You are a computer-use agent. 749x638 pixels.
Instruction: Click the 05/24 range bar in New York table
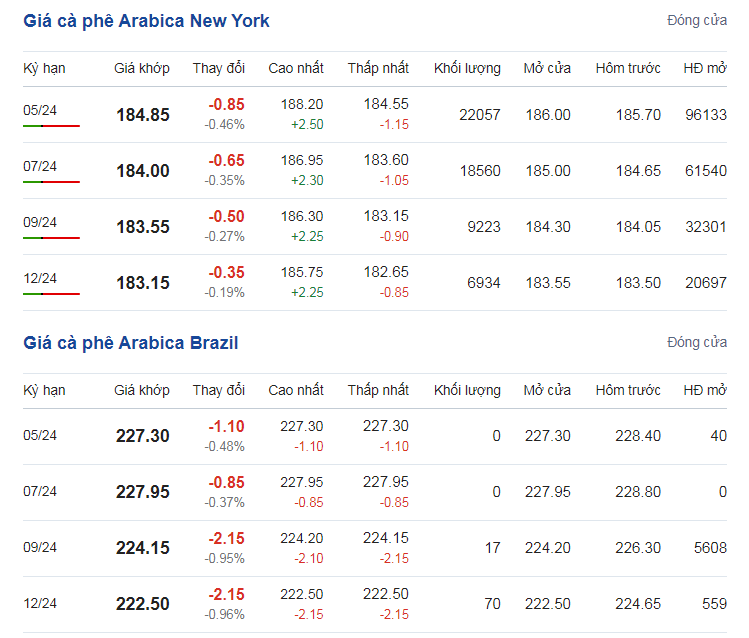[51, 126]
